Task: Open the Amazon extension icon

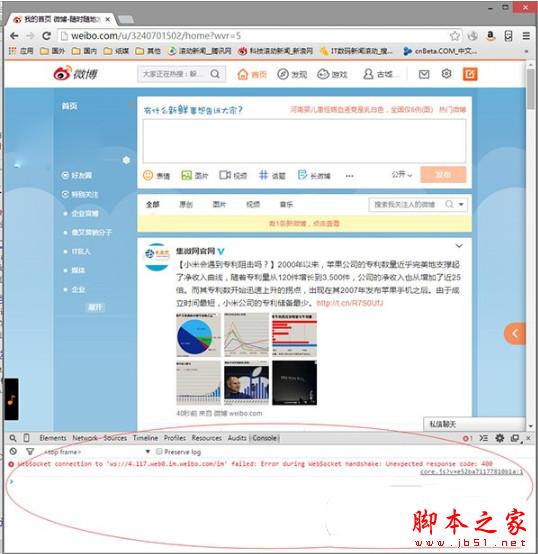Action: coord(490,36)
